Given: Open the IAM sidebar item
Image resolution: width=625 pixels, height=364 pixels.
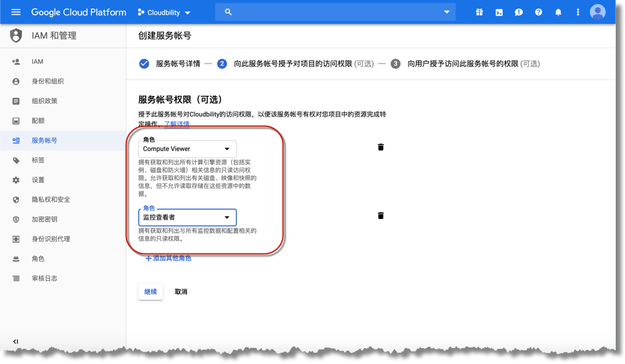Looking at the screenshot, I should pos(63,62).
